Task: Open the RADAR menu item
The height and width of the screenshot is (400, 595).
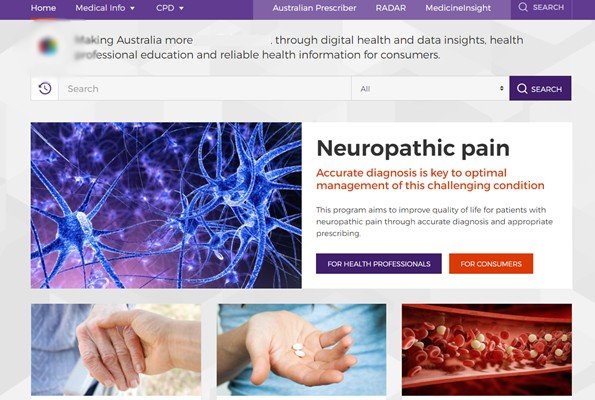Action: tap(390, 8)
